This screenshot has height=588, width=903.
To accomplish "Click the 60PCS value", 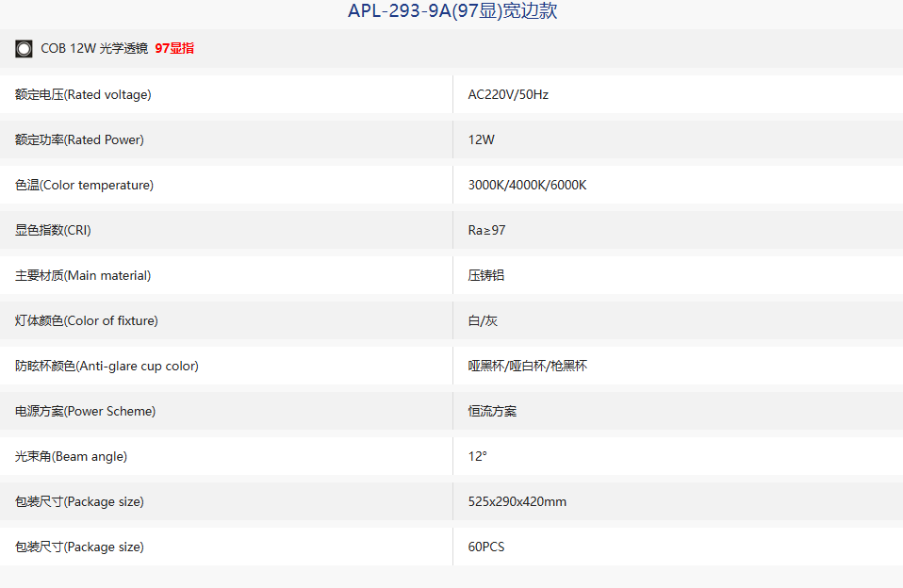I will click(x=486, y=547).
